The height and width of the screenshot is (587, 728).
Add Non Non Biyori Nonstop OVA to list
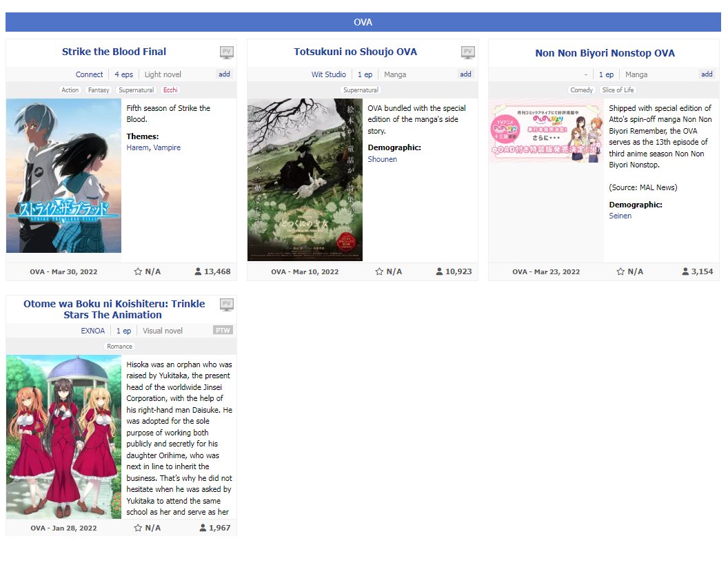point(707,74)
